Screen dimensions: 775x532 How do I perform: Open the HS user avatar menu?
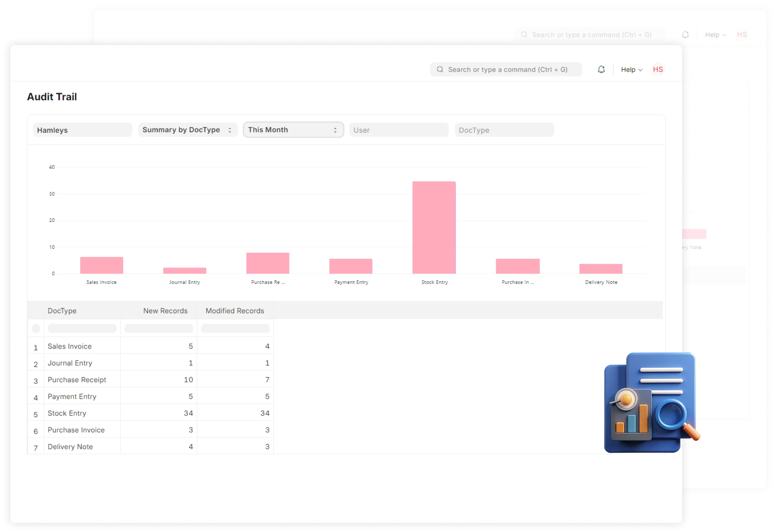click(658, 69)
